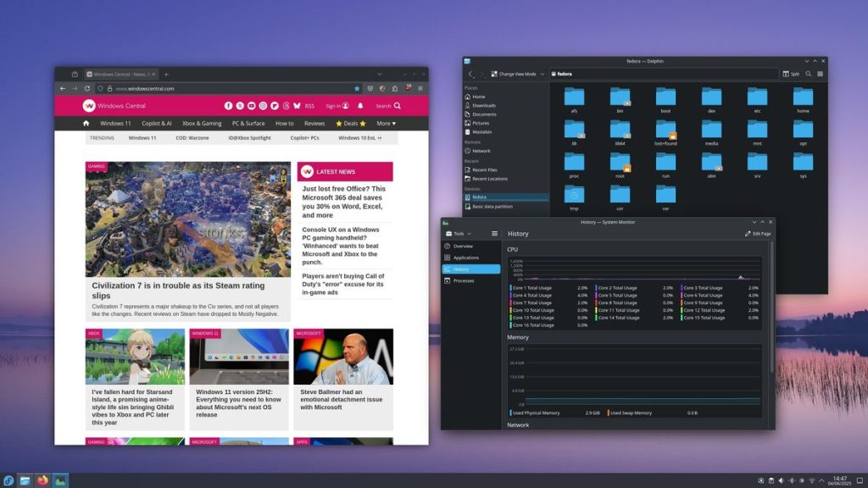The width and height of the screenshot is (868, 488).
Task: Expand the More menu on Windows Central
Action: (x=386, y=123)
